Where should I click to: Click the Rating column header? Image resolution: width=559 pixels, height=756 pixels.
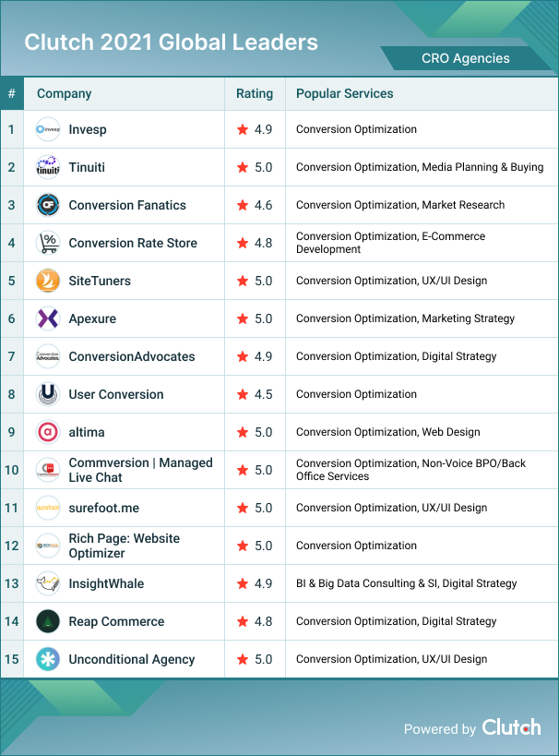pos(255,93)
